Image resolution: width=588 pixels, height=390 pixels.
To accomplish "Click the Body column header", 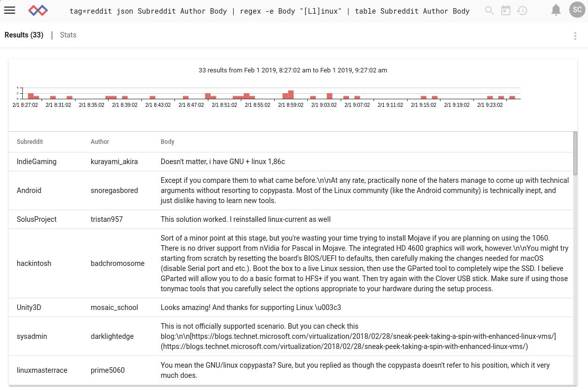I will (167, 142).
